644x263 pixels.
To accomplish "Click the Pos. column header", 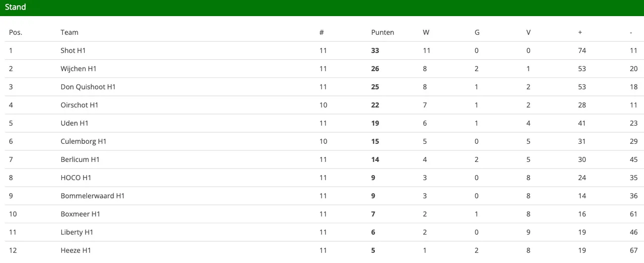I will [16, 32].
